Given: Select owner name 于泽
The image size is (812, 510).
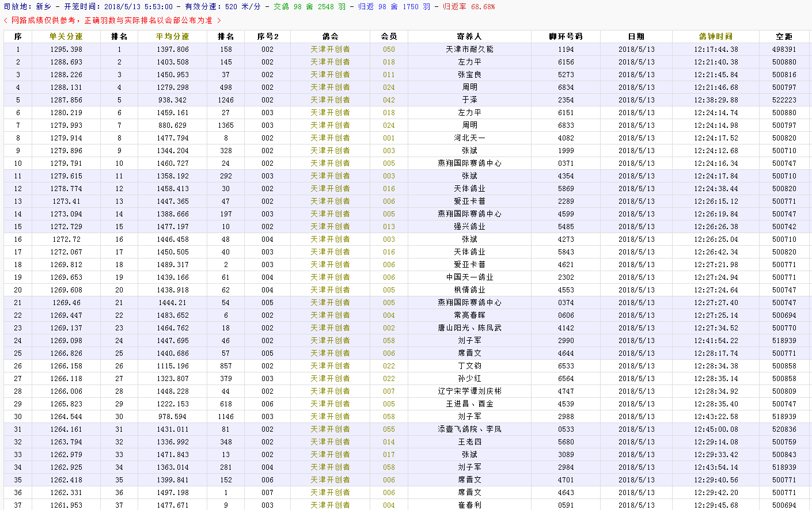Looking at the screenshot, I should [469, 100].
